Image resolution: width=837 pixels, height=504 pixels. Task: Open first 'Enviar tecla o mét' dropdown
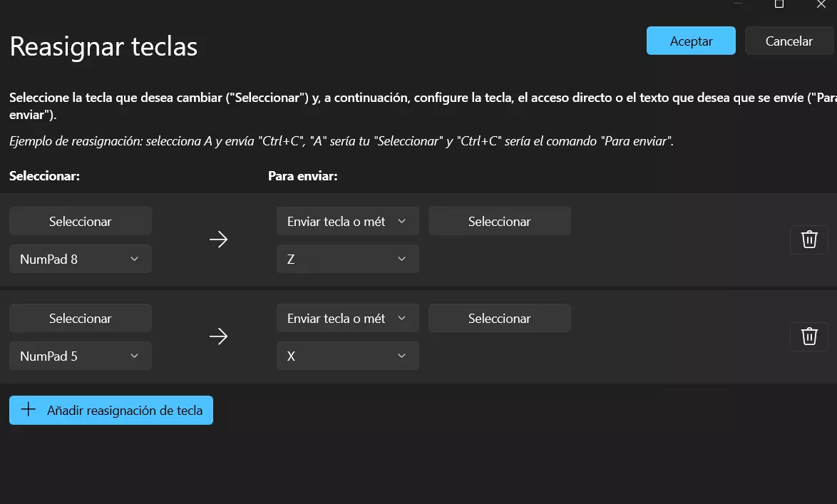[347, 221]
